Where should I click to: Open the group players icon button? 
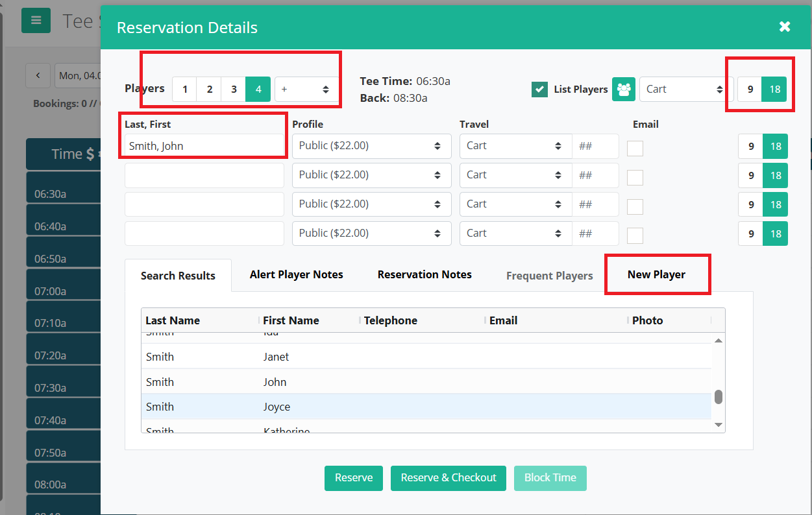pyautogui.click(x=624, y=90)
